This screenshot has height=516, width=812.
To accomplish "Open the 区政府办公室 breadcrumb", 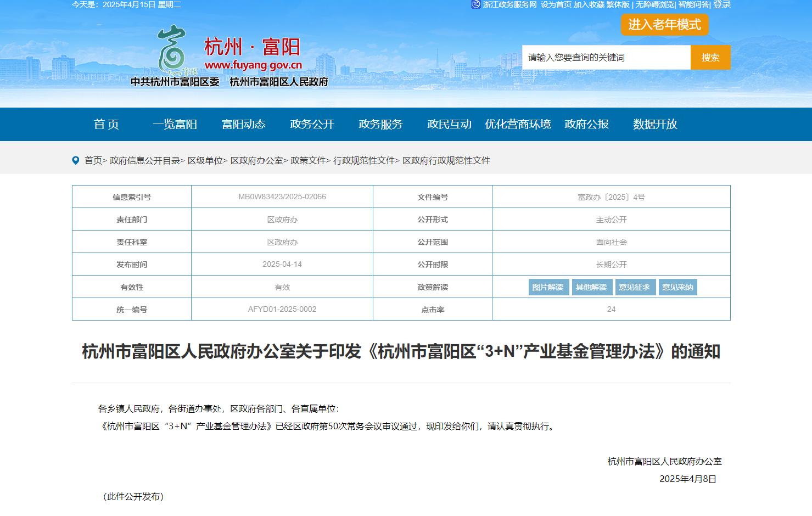I will [x=256, y=160].
